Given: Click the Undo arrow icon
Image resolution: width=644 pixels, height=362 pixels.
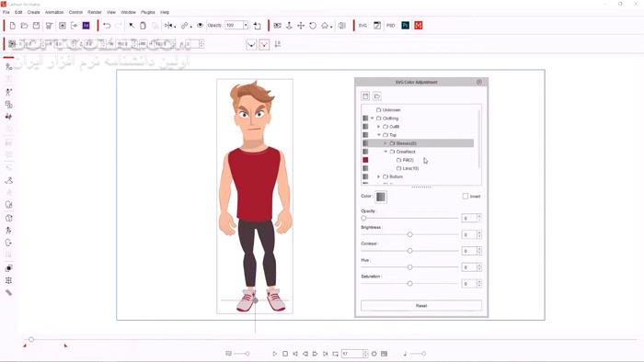Looking at the screenshot, I should coord(107,26).
